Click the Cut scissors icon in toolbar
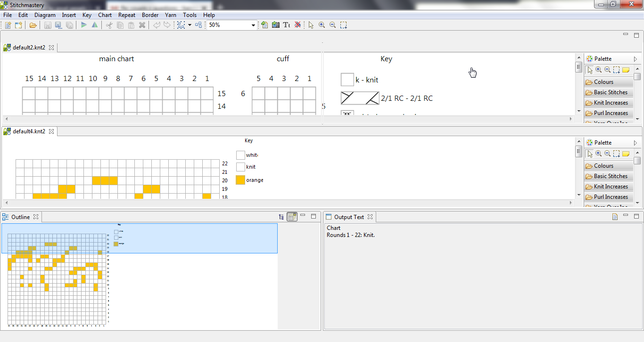The image size is (644, 342). [109, 25]
